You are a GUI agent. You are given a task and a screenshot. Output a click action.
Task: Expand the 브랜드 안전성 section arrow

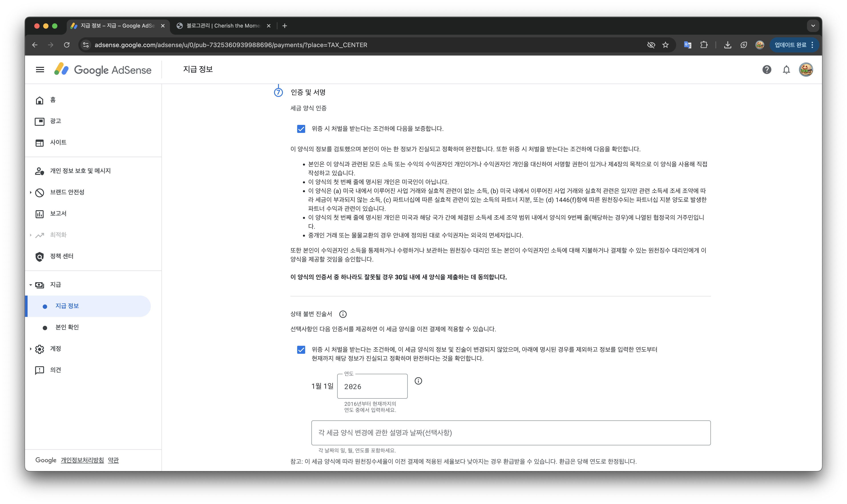coord(31,192)
